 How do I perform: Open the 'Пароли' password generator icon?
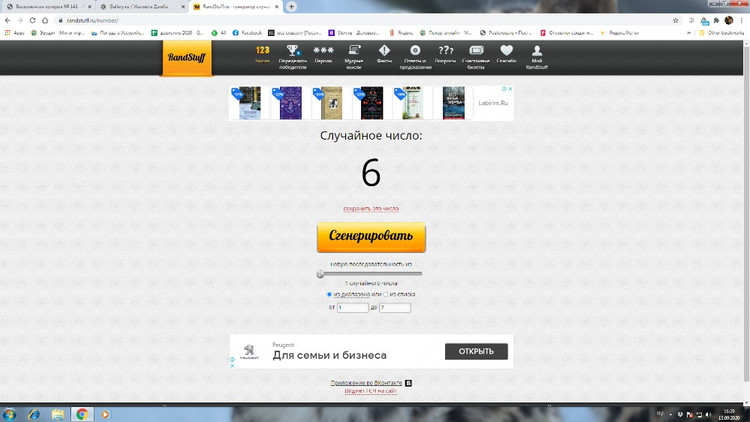click(x=323, y=53)
